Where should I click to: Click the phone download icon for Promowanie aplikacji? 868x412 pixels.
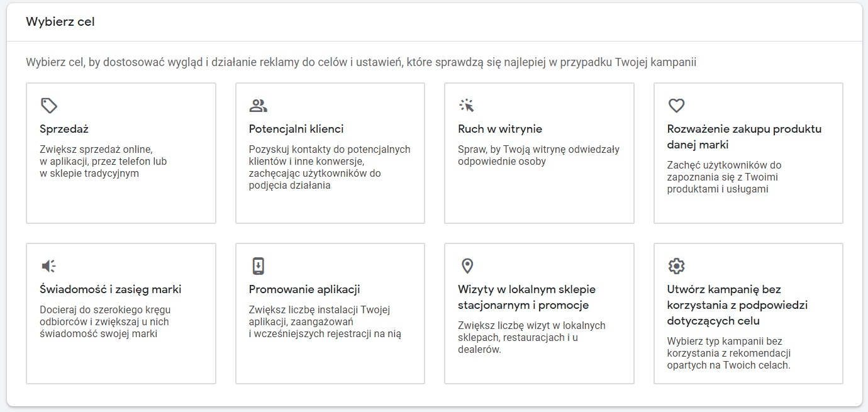pos(258,266)
